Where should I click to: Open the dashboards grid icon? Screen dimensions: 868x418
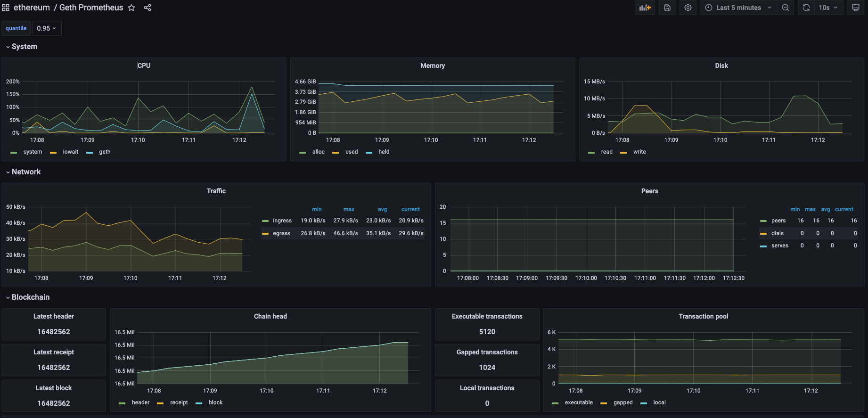pos(6,8)
